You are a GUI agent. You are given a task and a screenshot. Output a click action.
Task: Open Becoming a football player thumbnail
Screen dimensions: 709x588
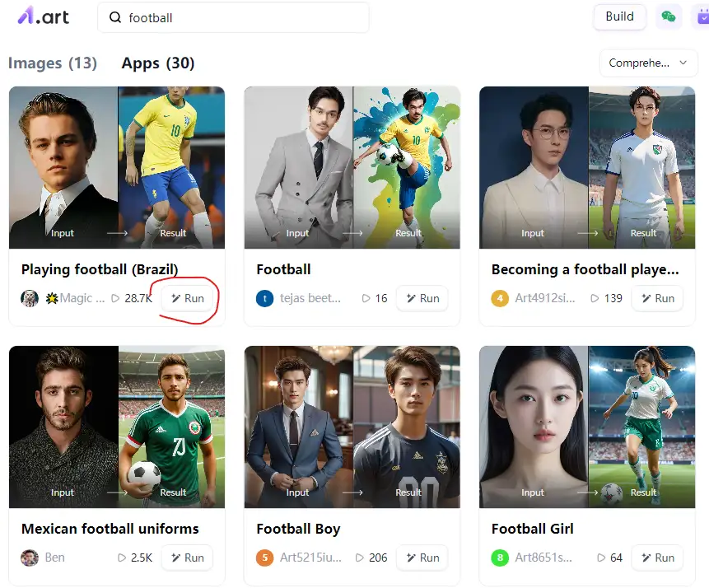(587, 167)
